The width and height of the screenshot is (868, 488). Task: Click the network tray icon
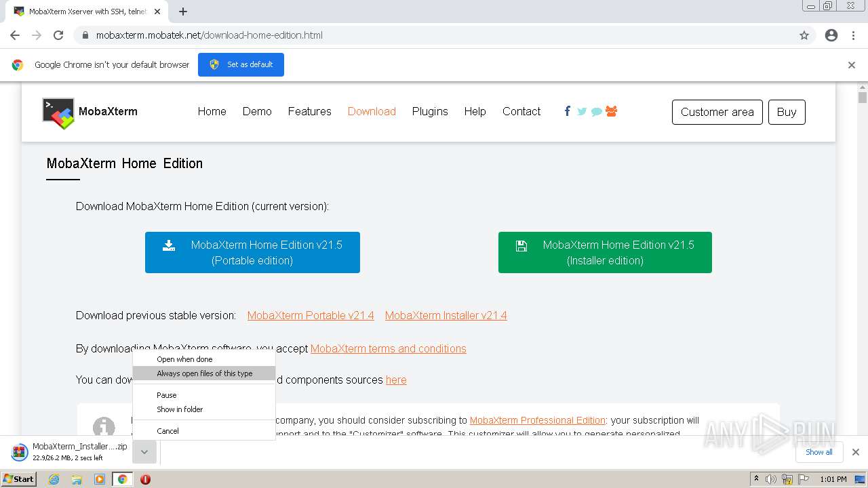coord(787,479)
